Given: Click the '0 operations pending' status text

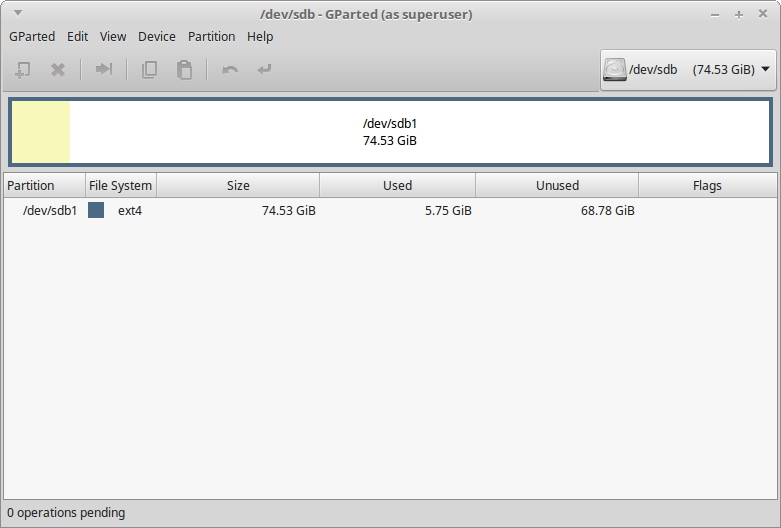Looking at the screenshot, I should point(66,513).
